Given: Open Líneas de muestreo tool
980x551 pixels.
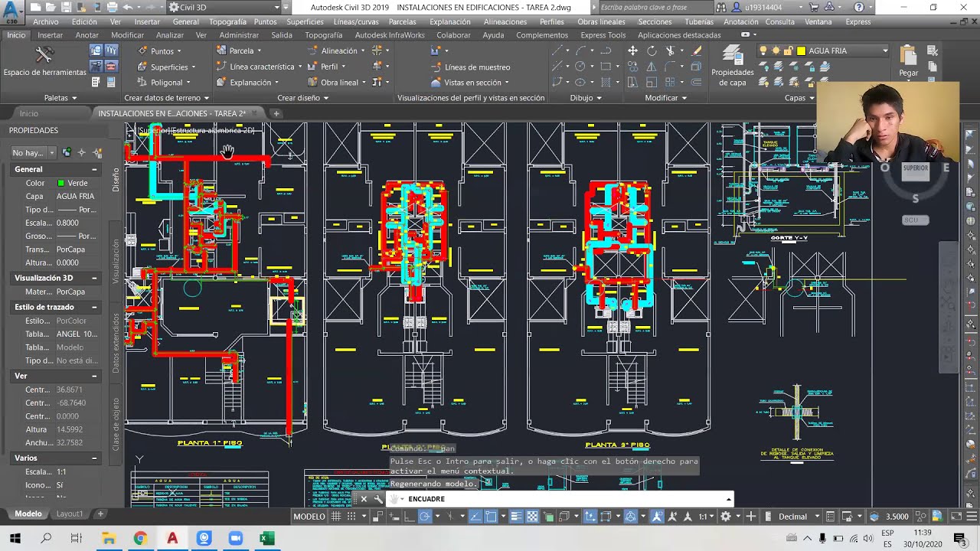Looking at the screenshot, I should click(470, 67).
